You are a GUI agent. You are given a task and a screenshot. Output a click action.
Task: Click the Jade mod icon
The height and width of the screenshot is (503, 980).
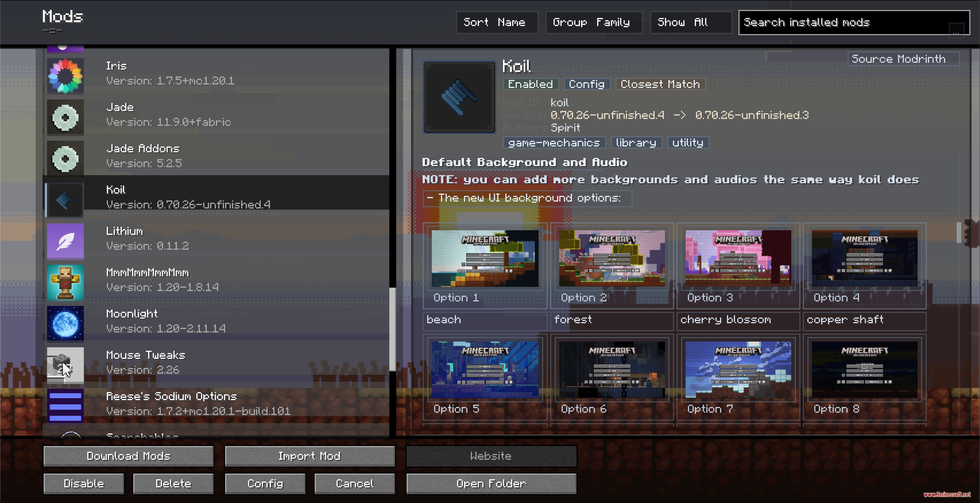point(65,117)
